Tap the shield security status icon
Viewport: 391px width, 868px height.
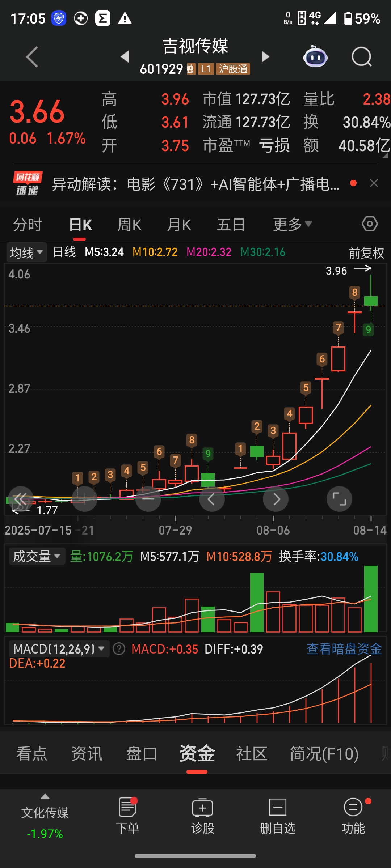pos(59,18)
